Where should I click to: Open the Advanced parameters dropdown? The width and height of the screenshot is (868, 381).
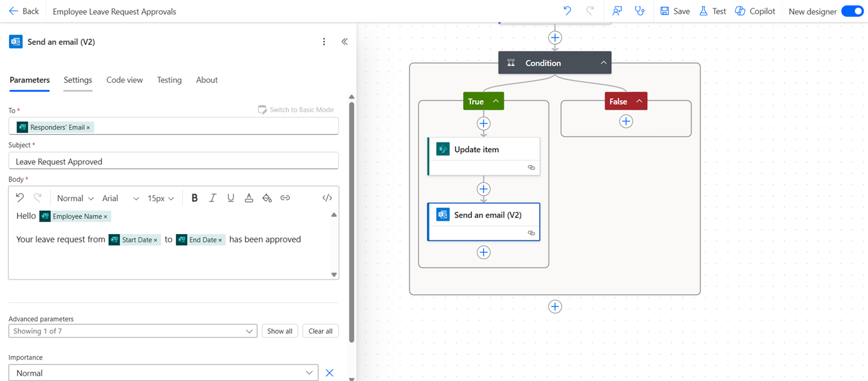tap(133, 331)
